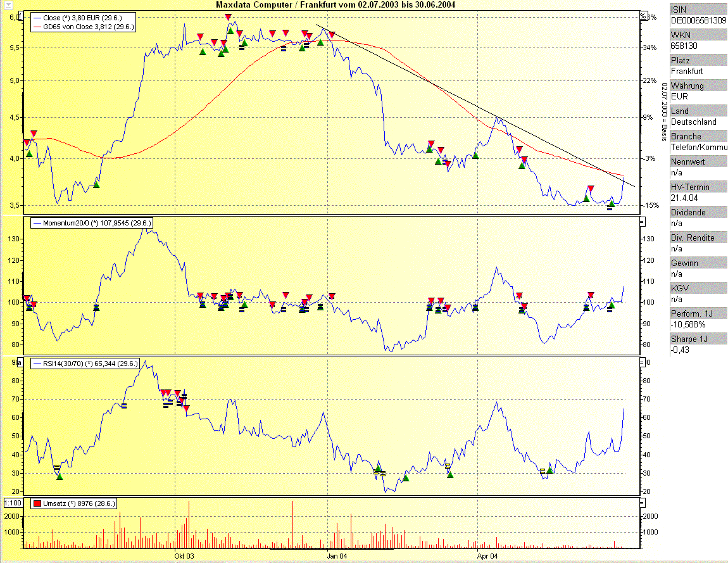The height and width of the screenshot is (563, 728).
Task: Click the 'Land' header
Action: pos(698,111)
